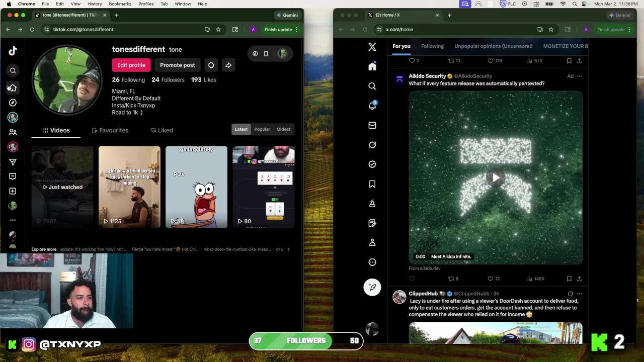Click Promote post button on TikTok

(178, 65)
